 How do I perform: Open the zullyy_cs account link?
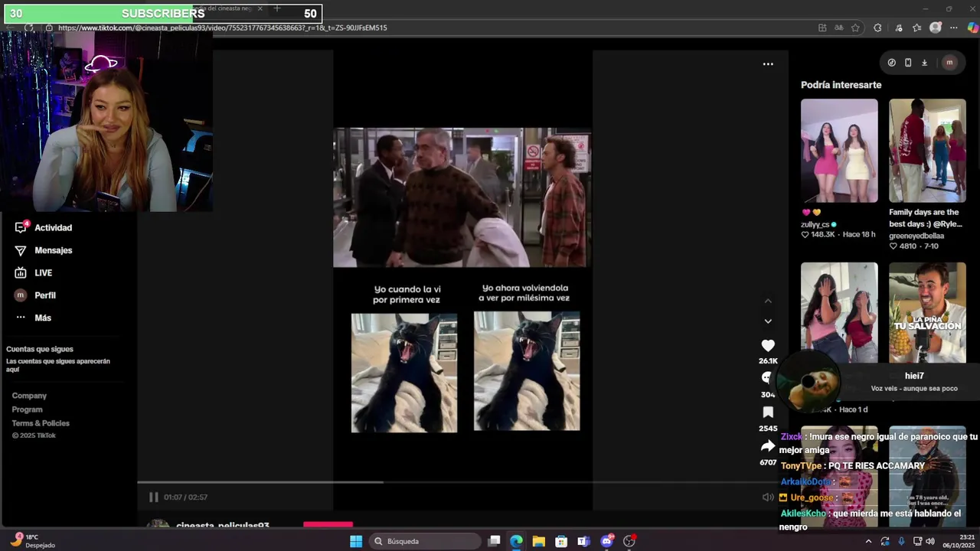pyautogui.click(x=815, y=224)
